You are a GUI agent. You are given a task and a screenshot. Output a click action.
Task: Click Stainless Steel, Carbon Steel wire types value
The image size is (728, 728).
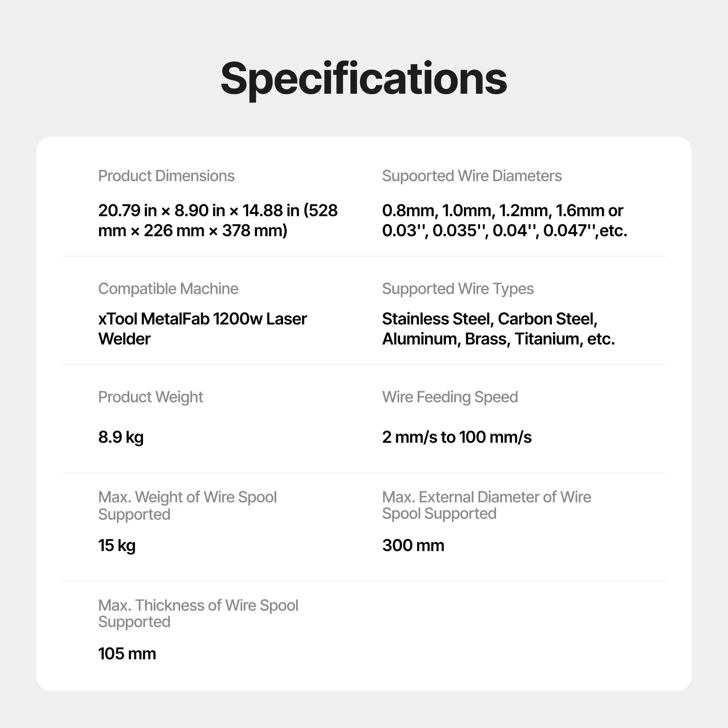point(498,329)
